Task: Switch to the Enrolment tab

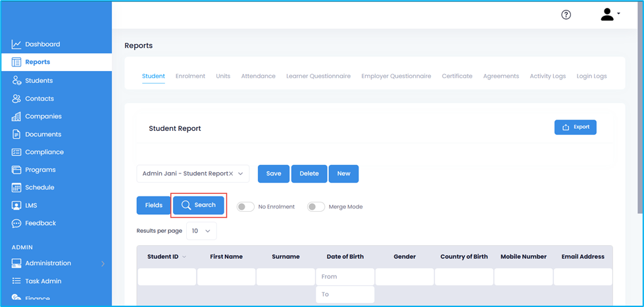Action: point(190,76)
